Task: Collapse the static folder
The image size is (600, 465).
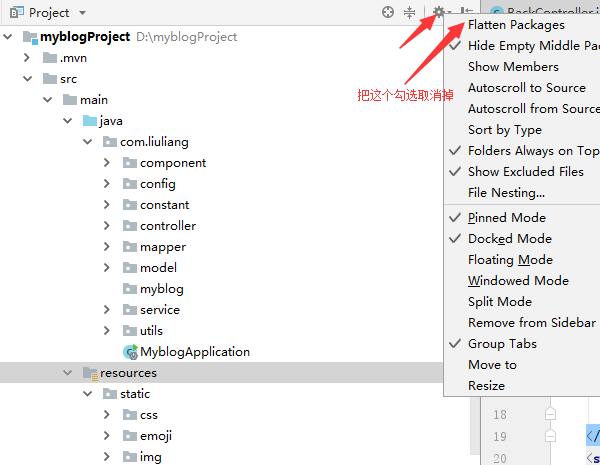Action: pyautogui.click(x=88, y=394)
